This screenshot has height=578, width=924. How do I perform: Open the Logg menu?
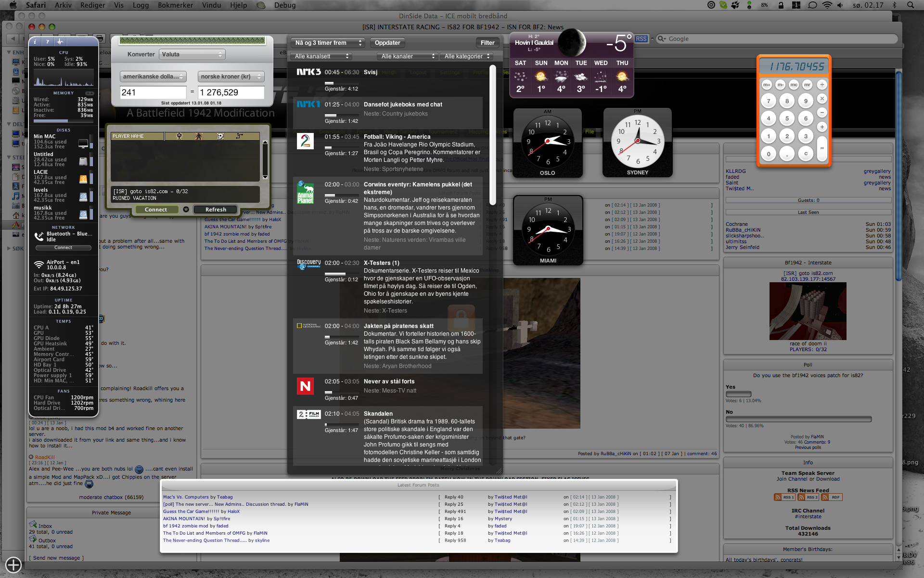(x=141, y=5)
